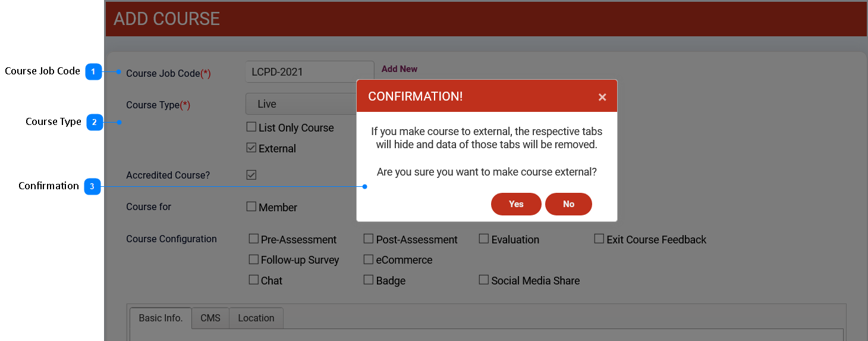The height and width of the screenshot is (341, 868).
Task: Close the Confirmation dialog with X
Action: pos(602,97)
